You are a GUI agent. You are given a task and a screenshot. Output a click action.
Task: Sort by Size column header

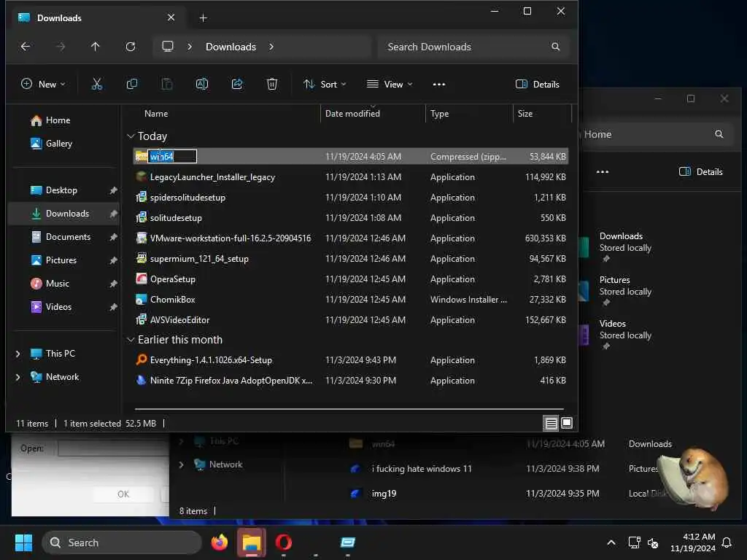click(x=525, y=114)
